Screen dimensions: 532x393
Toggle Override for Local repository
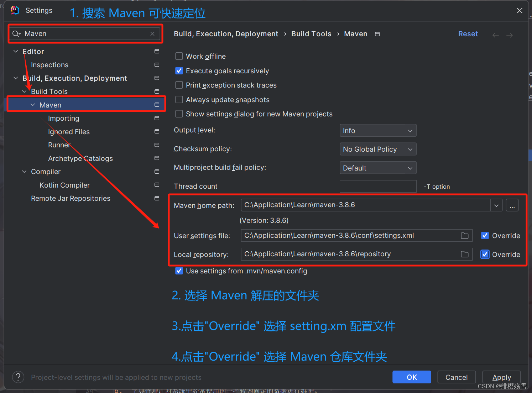pyautogui.click(x=485, y=255)
